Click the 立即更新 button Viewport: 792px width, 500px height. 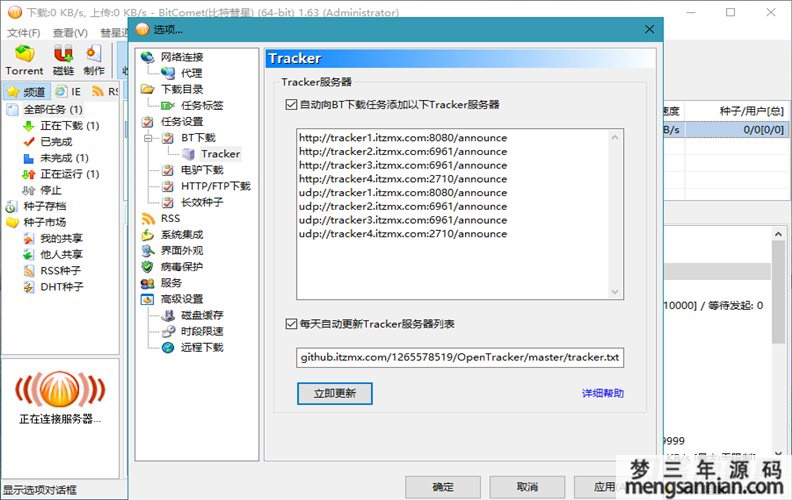pyautogui.click(x=334, y=393)
